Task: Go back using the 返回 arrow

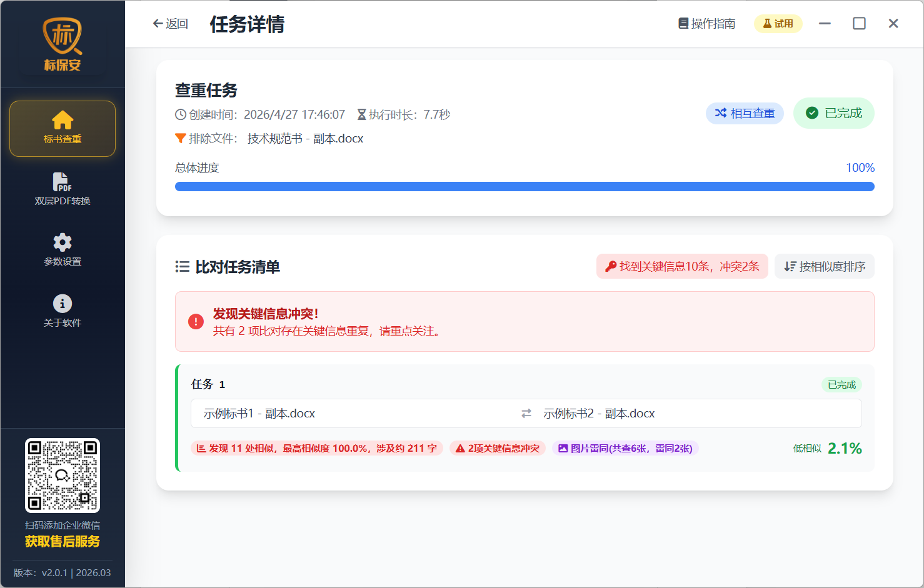Action: click(170, 24)
